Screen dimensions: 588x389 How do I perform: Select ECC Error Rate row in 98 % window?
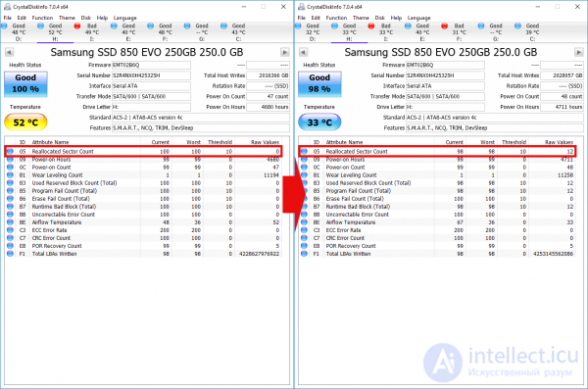tap(438, 230)
